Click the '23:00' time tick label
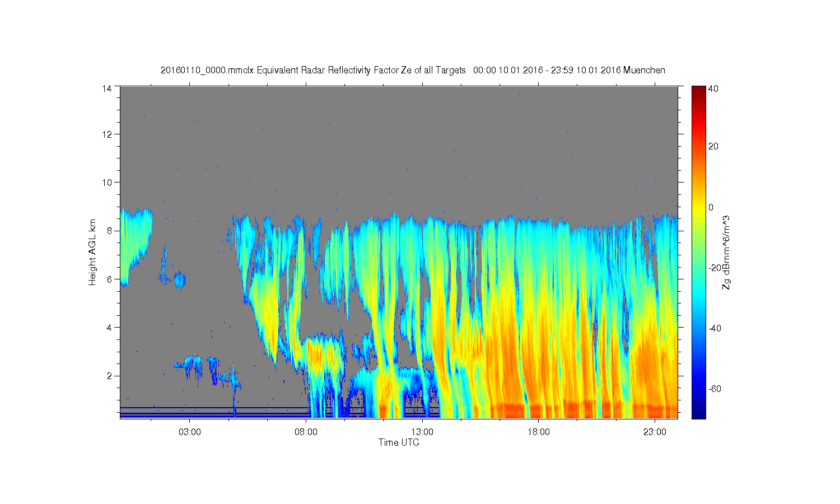The image size is (840, 504). (x=655, y=432)
